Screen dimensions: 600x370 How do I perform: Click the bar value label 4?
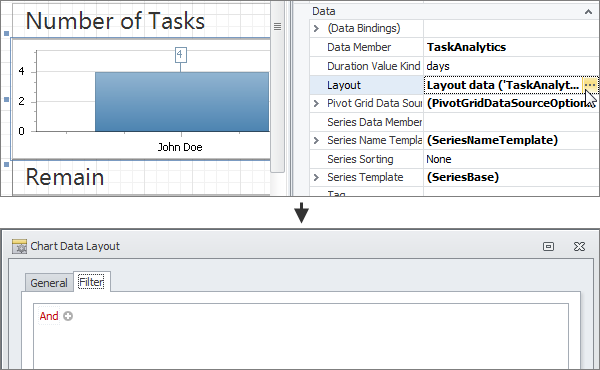click(x=181, y=55)
